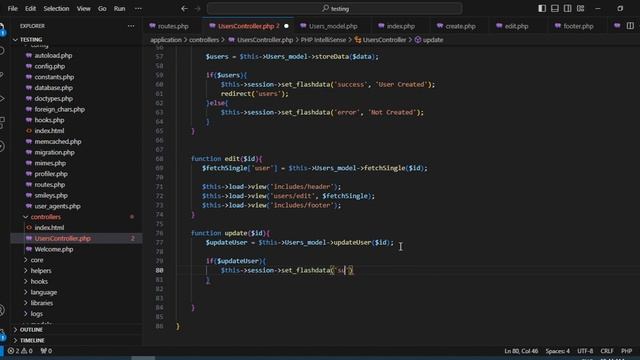Viewport: 640px width, 360px height.
Task: Open foreign_chars.php in the explorer
Action: pos(60,109)
